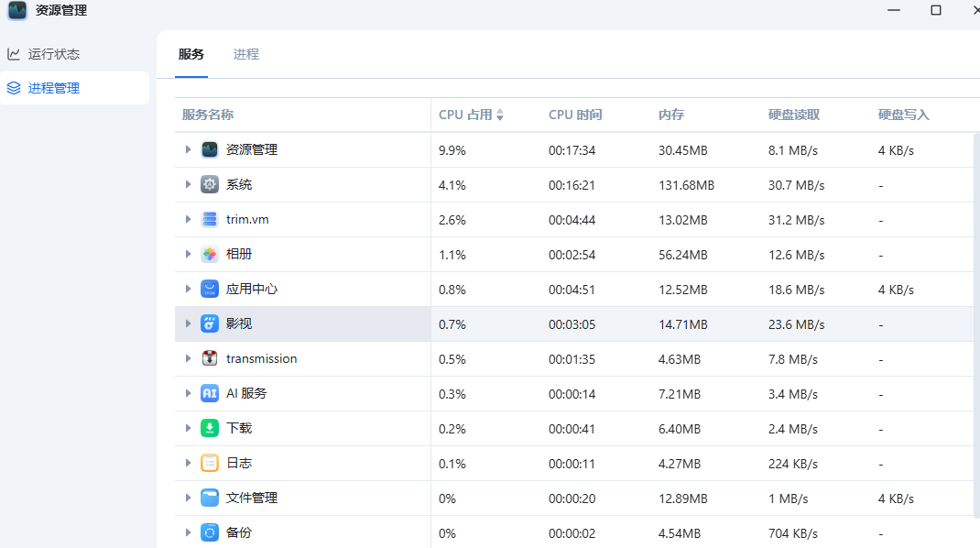The image size is (980, 548).
Task: Click the 224 KB/s disk read cell
Action: pyautogui.click(x=793, y=464)
